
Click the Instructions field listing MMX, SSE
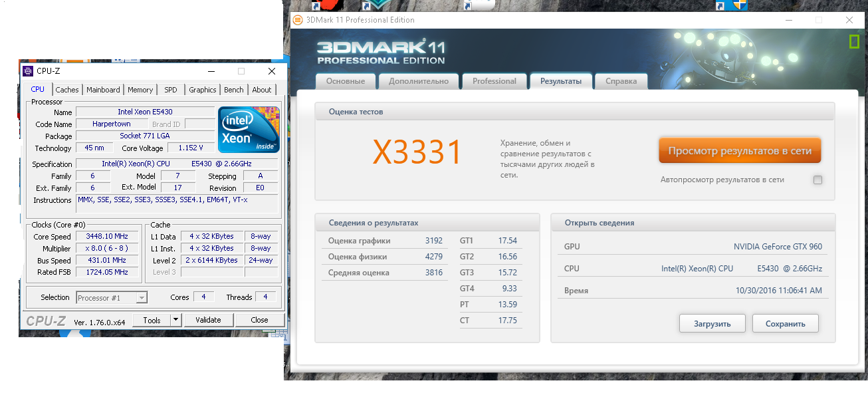click(x=177, y=204)
